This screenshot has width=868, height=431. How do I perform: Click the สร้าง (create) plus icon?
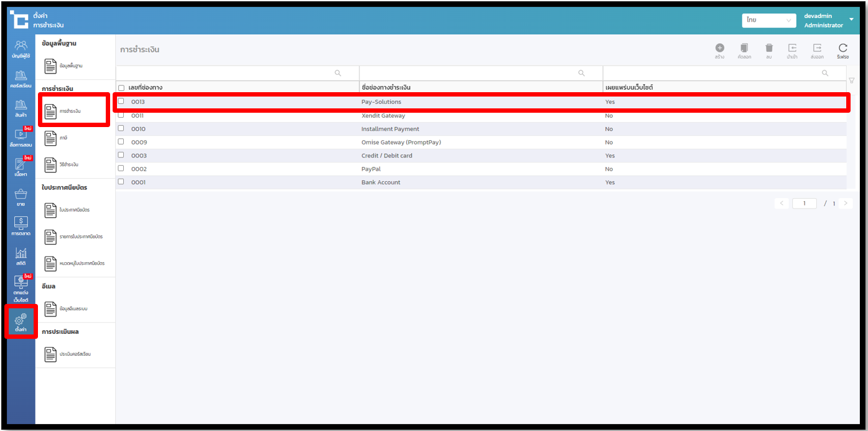(x=719, y=49)
